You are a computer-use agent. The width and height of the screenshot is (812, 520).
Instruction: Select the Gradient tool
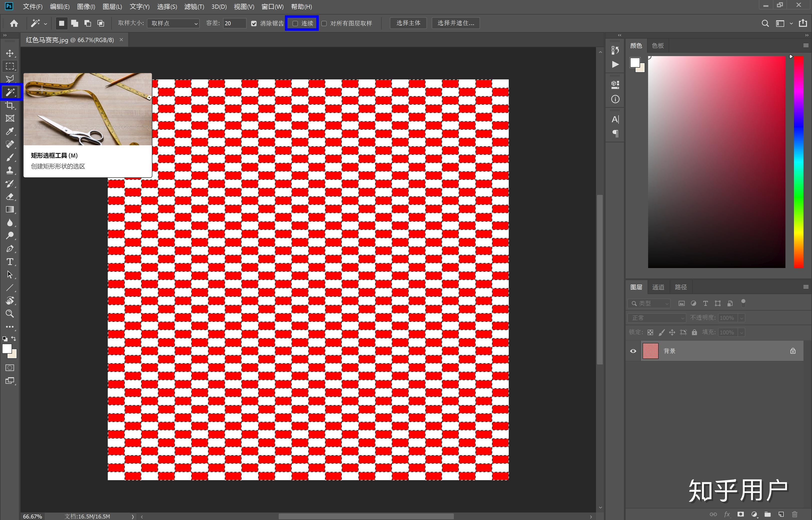(10, 210)
